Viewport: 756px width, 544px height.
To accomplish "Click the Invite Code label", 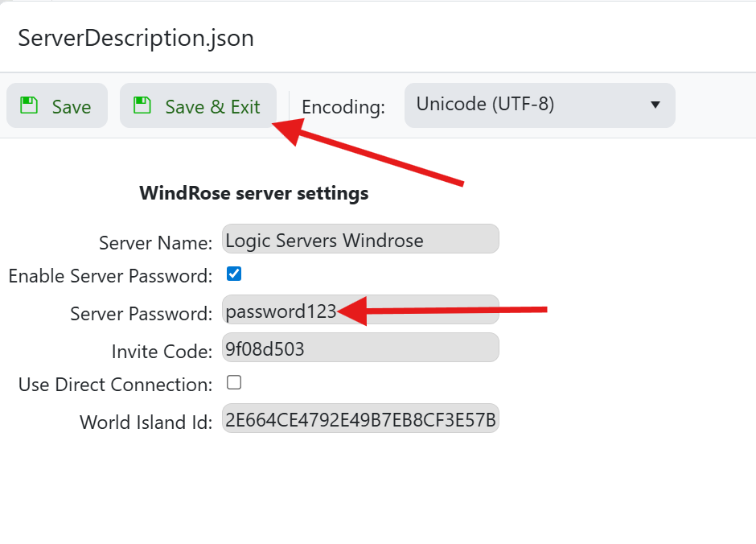I will (162, 351).
